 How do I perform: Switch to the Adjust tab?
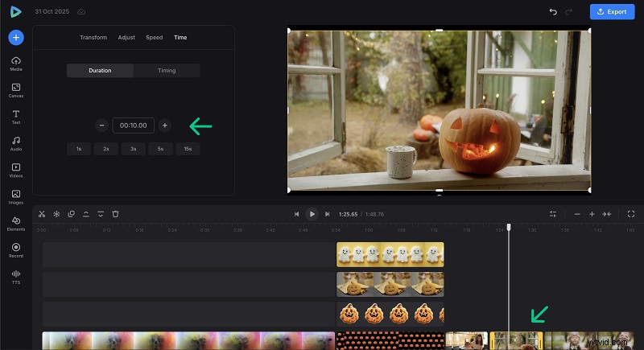[126, 37]
